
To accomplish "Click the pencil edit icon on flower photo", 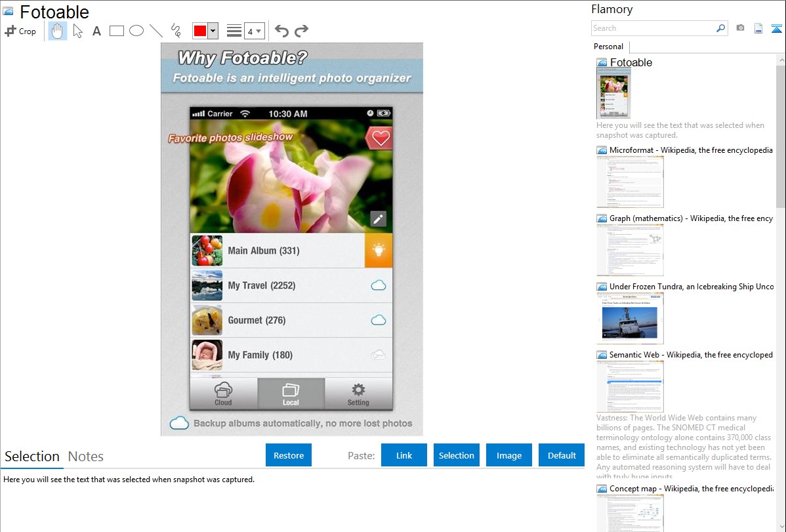I will [x=378, y=218].
